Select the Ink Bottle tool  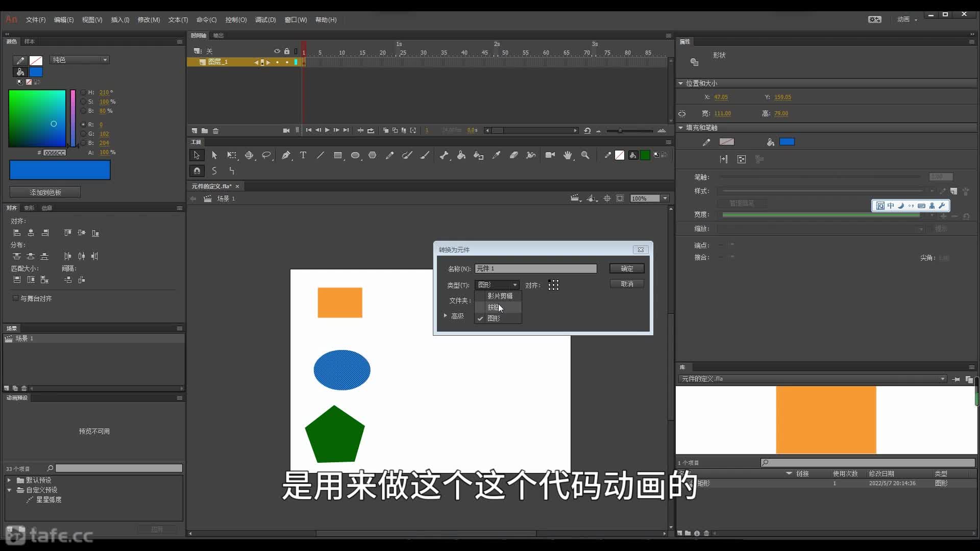click(x=479, y=155)
